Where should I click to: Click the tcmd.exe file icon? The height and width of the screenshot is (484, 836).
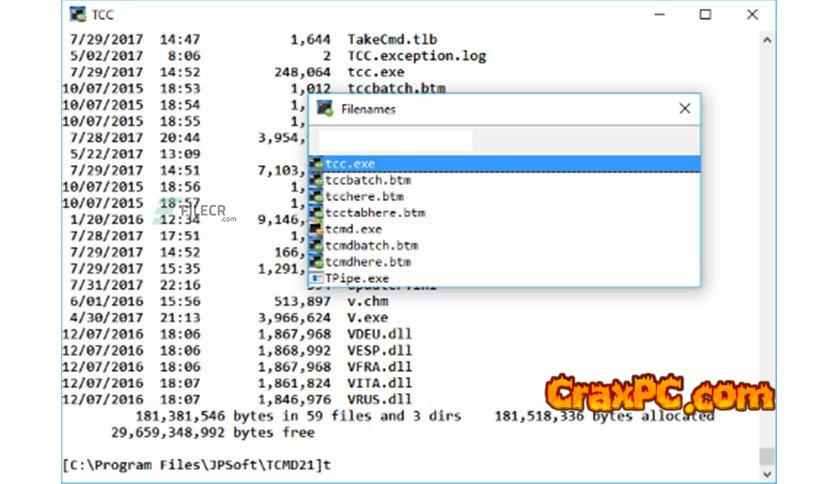(x=317, y=229)
